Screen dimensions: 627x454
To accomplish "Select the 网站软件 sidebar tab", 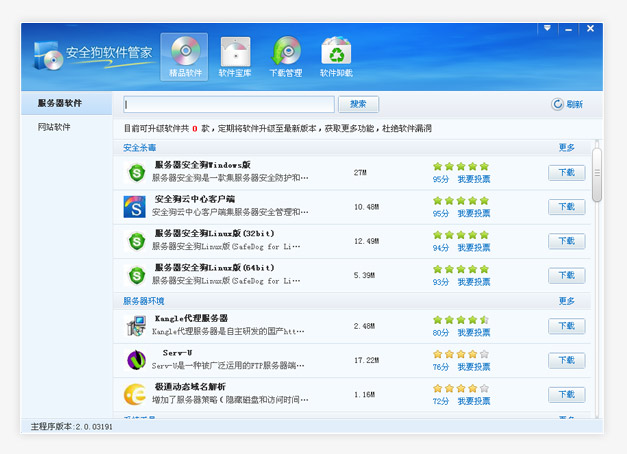I will [x=54, y=127].
